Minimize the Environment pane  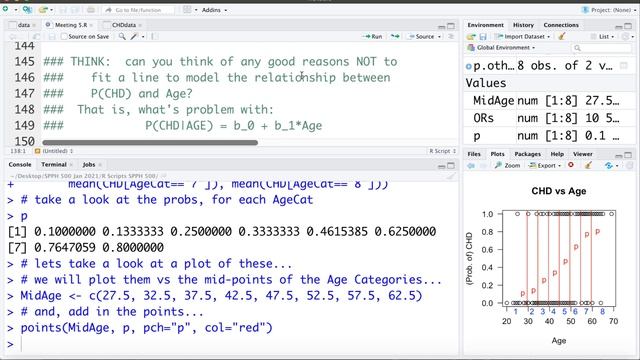619,26
